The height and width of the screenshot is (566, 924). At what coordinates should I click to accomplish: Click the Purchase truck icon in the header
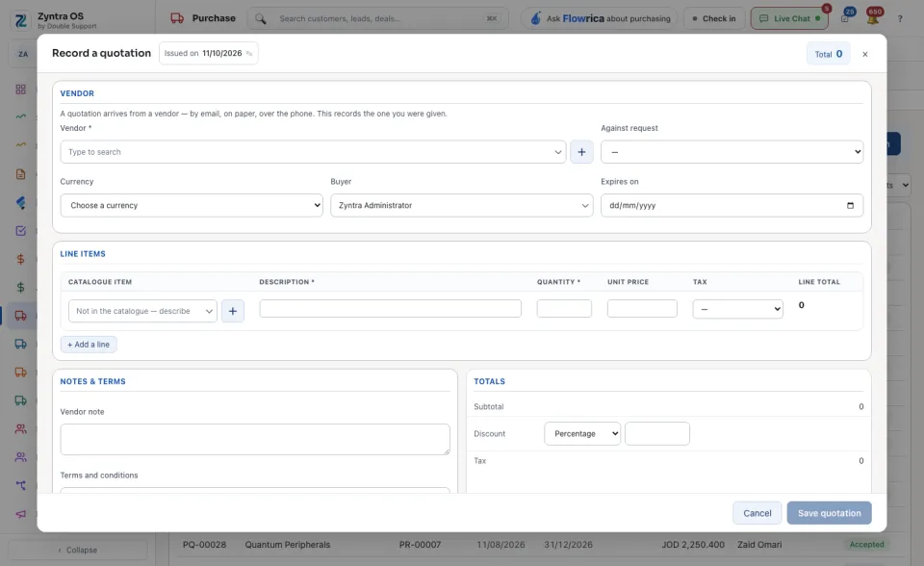point(177,18)
